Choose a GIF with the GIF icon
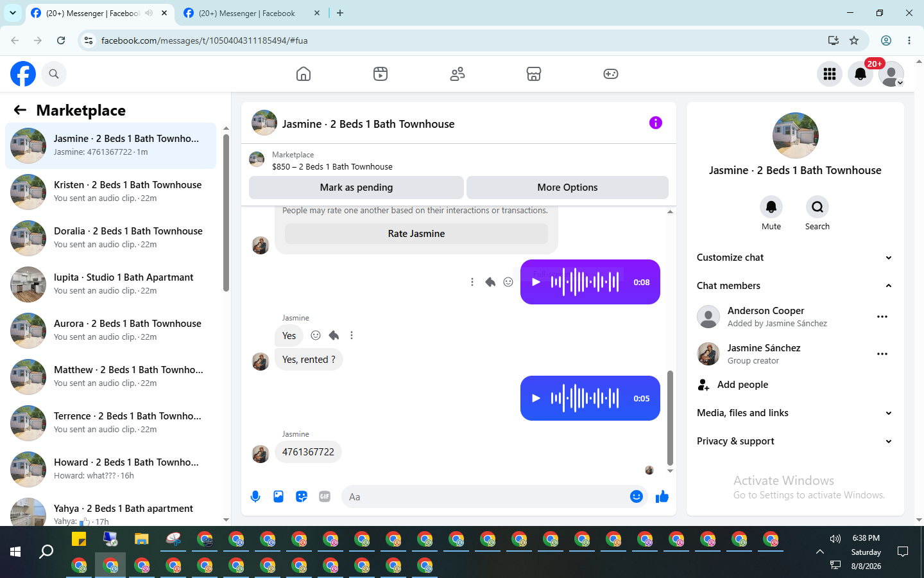 tap(325, 496)
